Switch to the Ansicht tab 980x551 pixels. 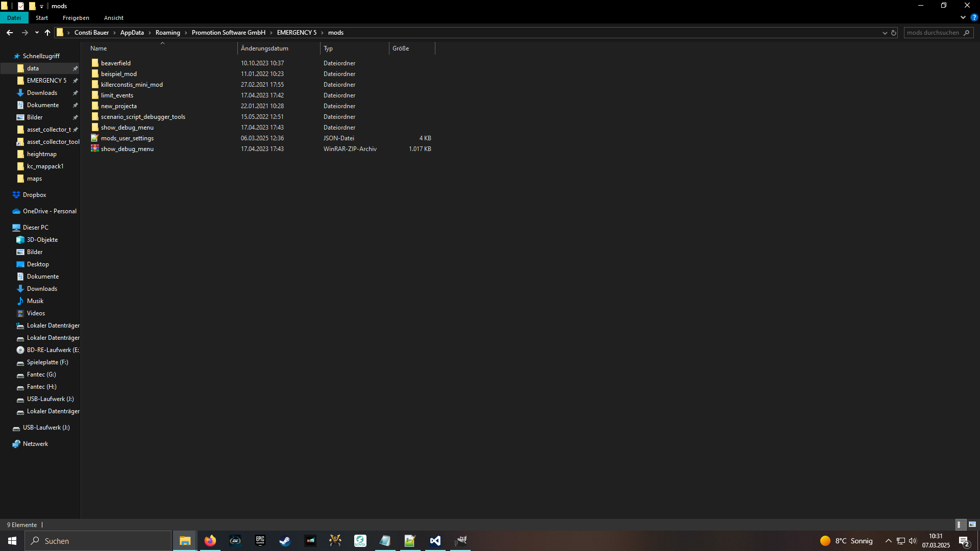113,18
